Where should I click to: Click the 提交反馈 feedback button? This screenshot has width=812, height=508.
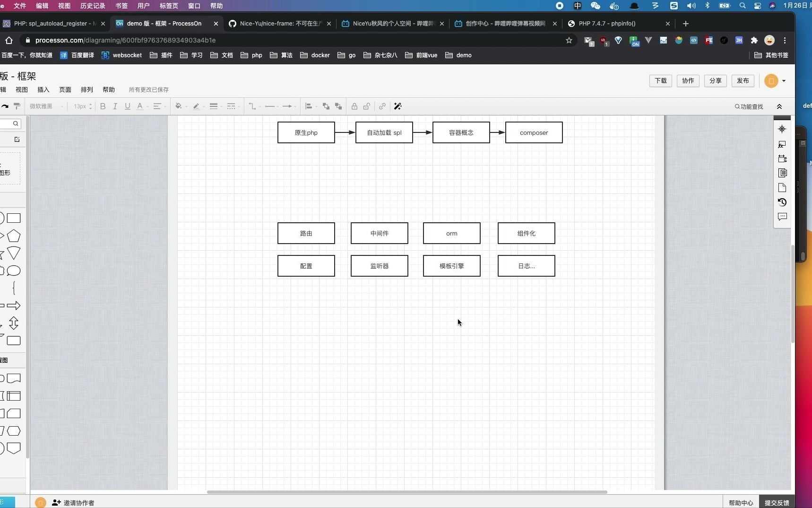(x=777, y=503)
